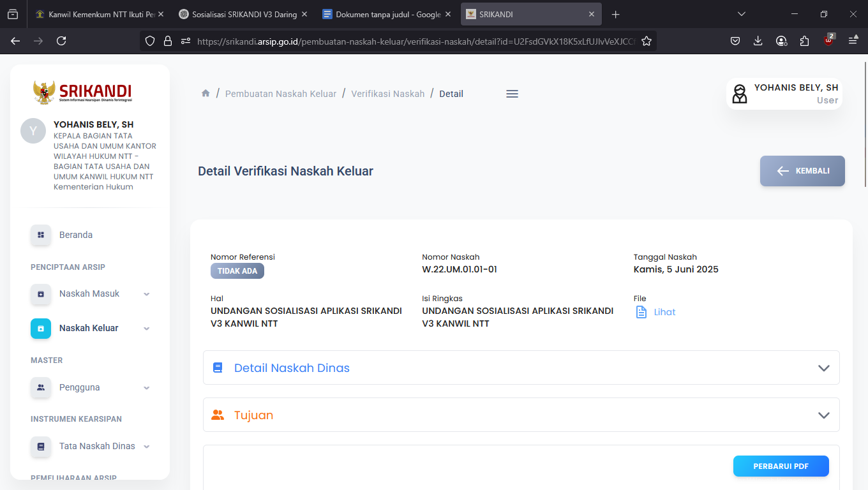Open Naskah Keluar menu item

[x=89, y=328]
